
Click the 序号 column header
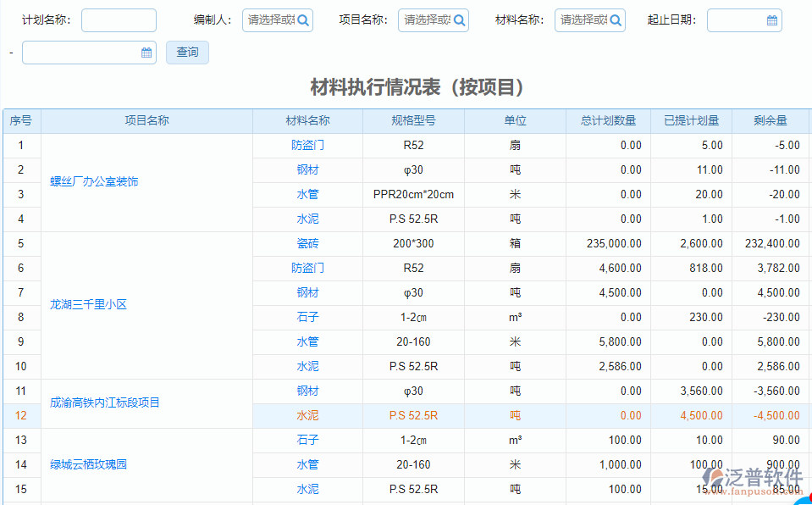point(21,120)
